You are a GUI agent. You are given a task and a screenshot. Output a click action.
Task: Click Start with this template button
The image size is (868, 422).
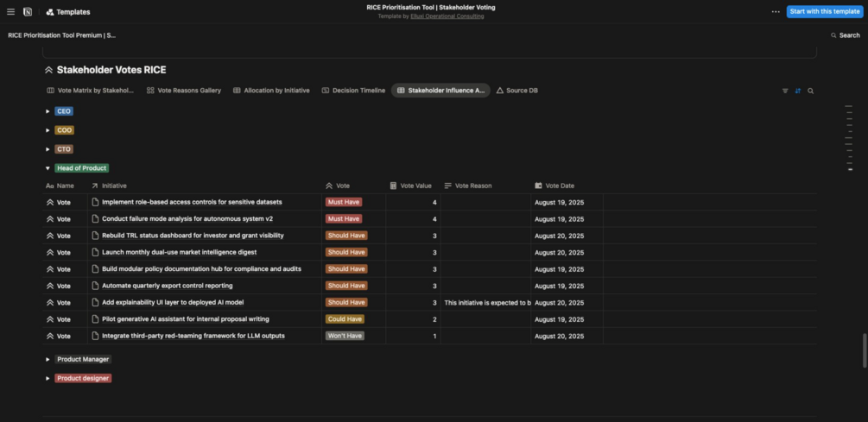[824, 11]
